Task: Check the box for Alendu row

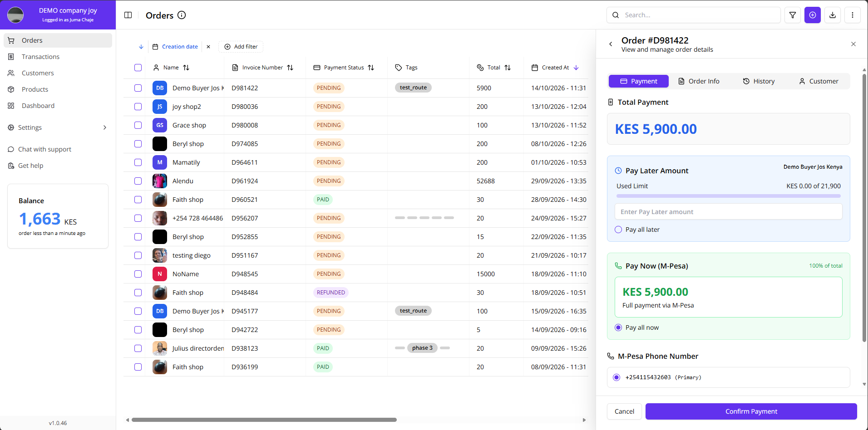Action: pos(138,181)
